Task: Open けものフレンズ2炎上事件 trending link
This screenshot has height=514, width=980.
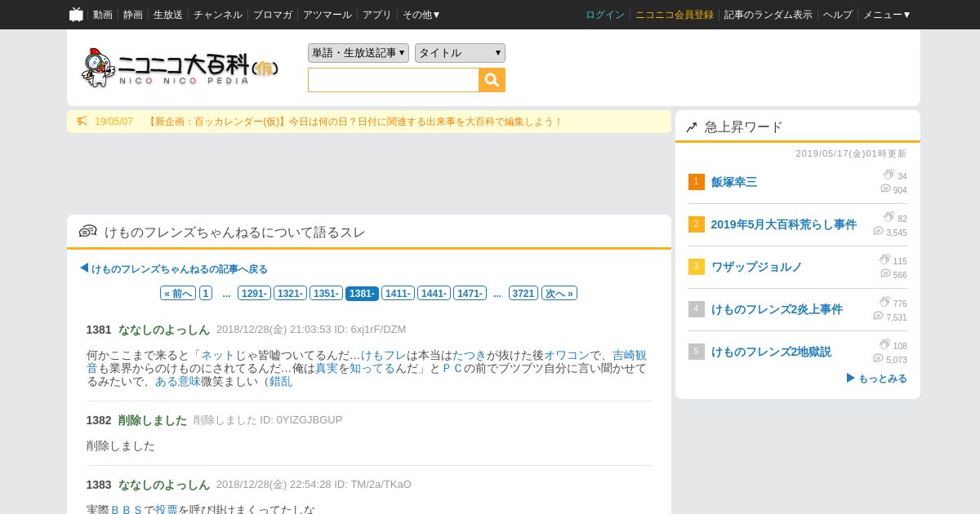Action: click(x=777, y=309)
